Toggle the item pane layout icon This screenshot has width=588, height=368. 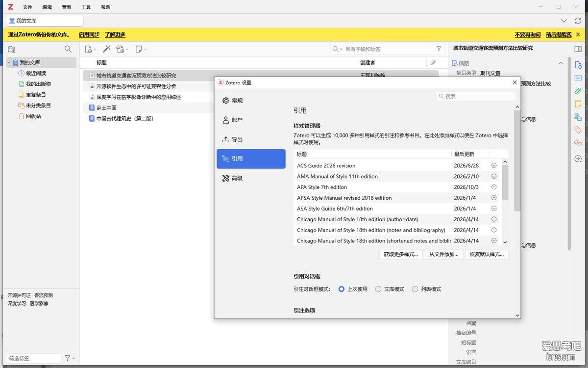[578, 49]
